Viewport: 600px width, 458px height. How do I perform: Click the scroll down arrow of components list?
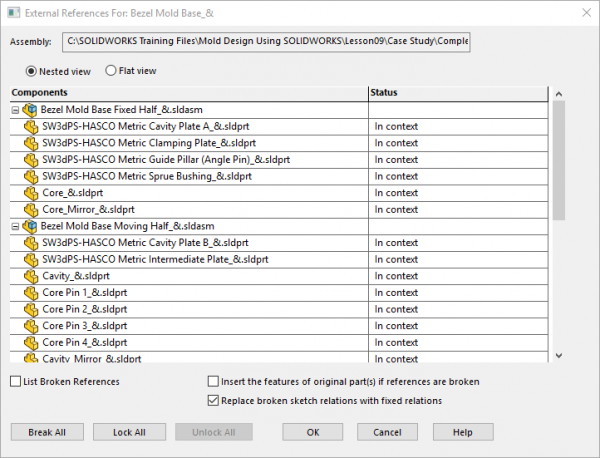559,355
